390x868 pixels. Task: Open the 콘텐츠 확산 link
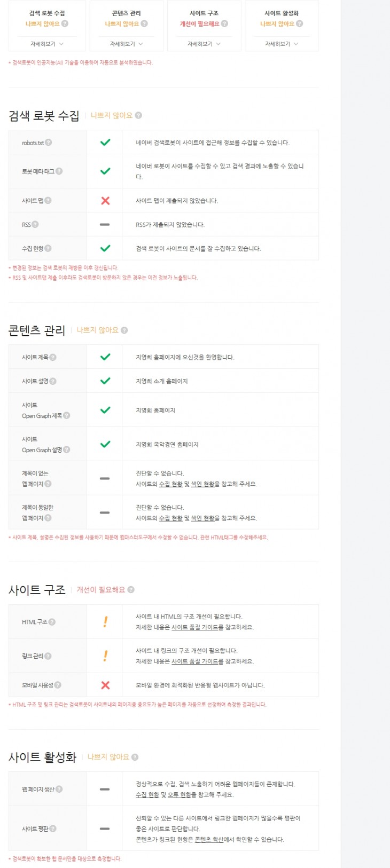(x=209, y=840)
